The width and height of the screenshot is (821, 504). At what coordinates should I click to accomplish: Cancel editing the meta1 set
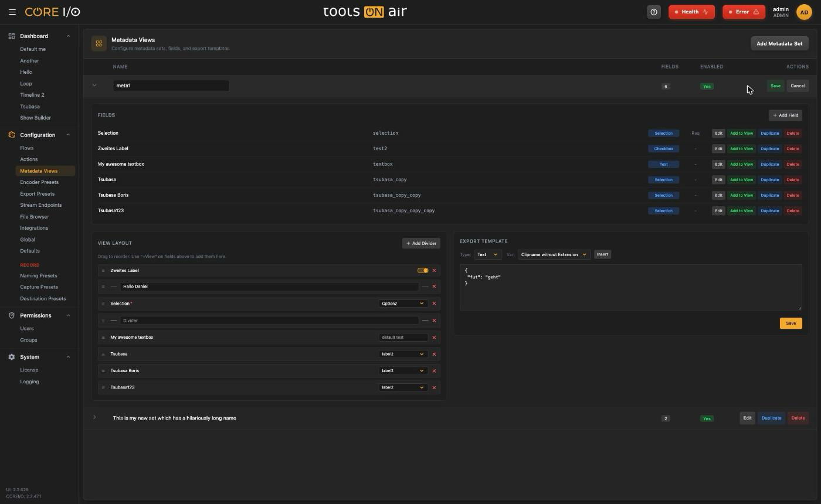pos(798,86)
